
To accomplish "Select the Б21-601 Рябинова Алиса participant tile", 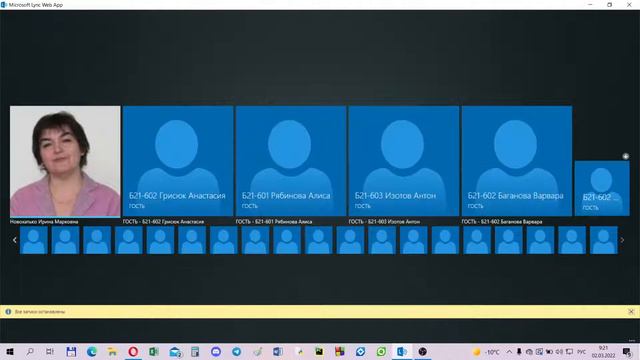I will pos(291,161).
